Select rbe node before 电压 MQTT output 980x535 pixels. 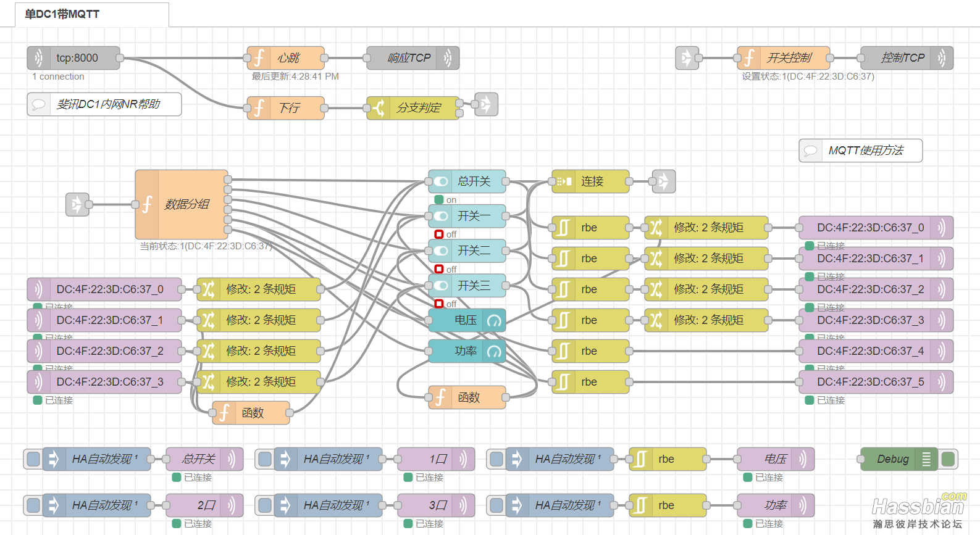(x=668, y=459)
